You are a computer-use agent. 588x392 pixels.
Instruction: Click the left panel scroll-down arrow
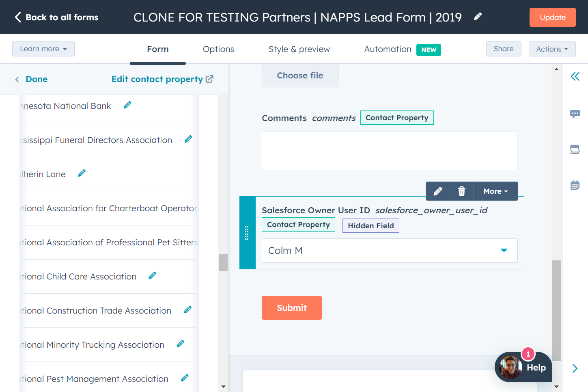[223, 387]
